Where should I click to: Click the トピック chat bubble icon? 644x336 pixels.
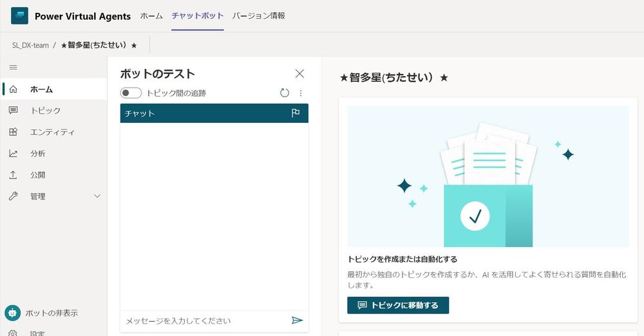(13, 111)
